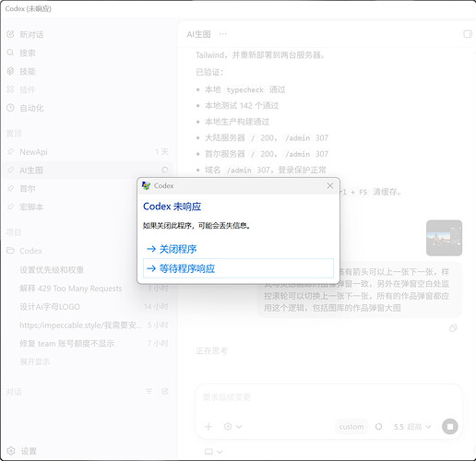Image resolution: width=476 pixels, height=461 pixels.
Task: Click the automation clock icon
Action: tap(10, 108)
